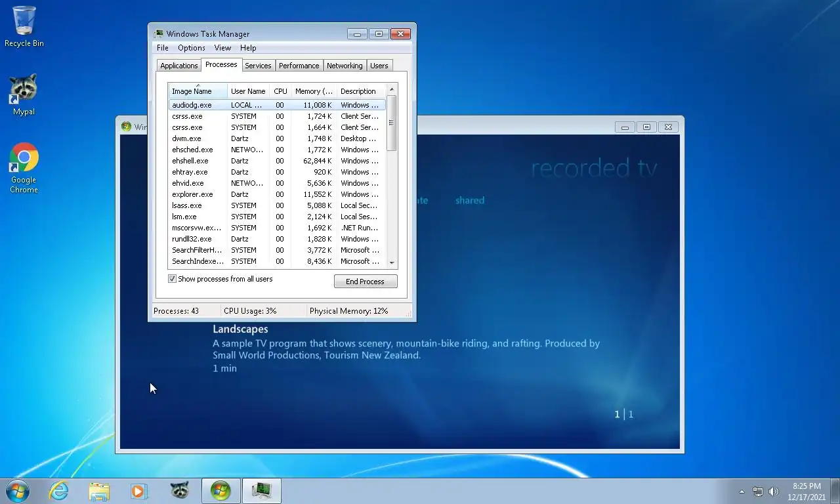Switch to the Services tab
840x504 pixels.
pyautogui.click(x=258, y=66)
